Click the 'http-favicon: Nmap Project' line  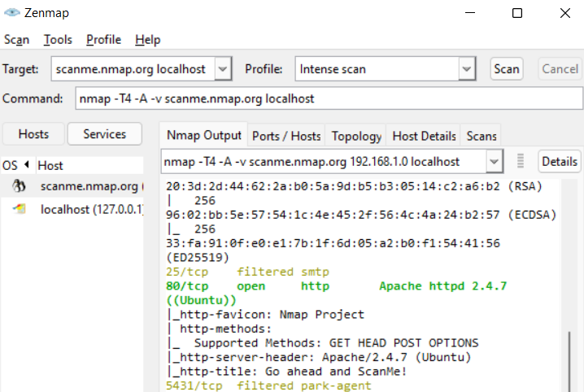point(265,314)
